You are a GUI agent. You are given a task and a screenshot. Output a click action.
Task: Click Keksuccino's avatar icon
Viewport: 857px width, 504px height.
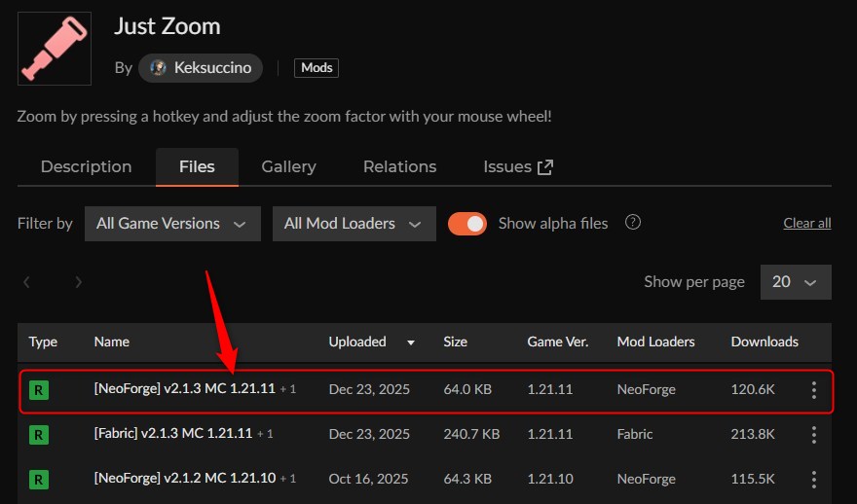point(158,68)
